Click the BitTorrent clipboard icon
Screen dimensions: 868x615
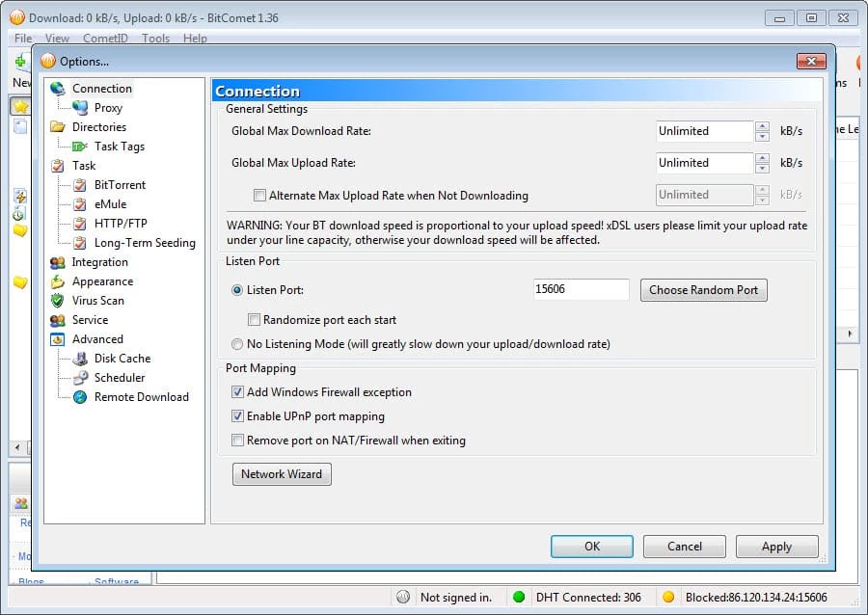coord(80,185)
